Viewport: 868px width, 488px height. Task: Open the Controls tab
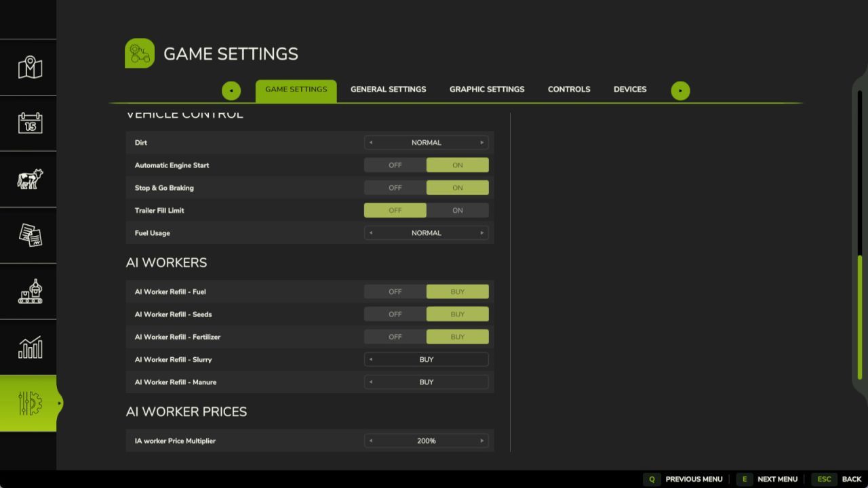pyautogui.click(x=569, y=89)
